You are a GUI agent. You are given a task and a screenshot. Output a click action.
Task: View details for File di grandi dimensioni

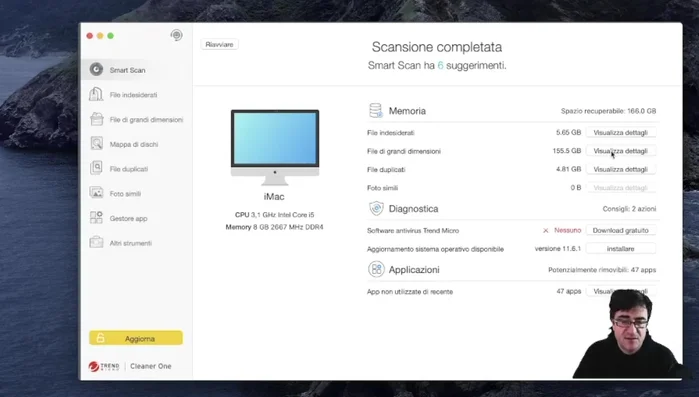point(621,151)
